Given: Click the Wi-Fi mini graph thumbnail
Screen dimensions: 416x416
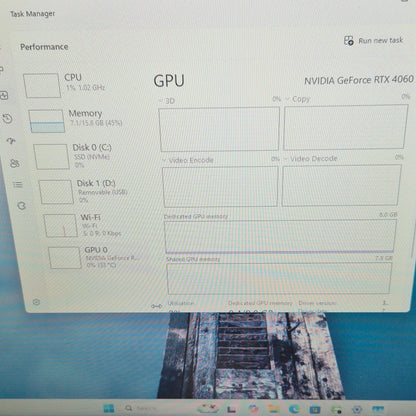Looking at the screenshot, I should (61, 226).
